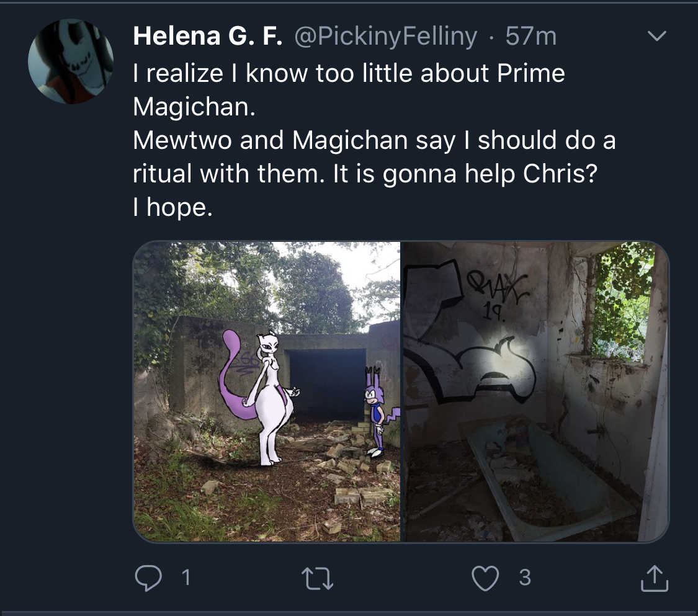This screenshot has height=616, width=698.
Task: Click the like count number 3
Action: tap(525, 578)
